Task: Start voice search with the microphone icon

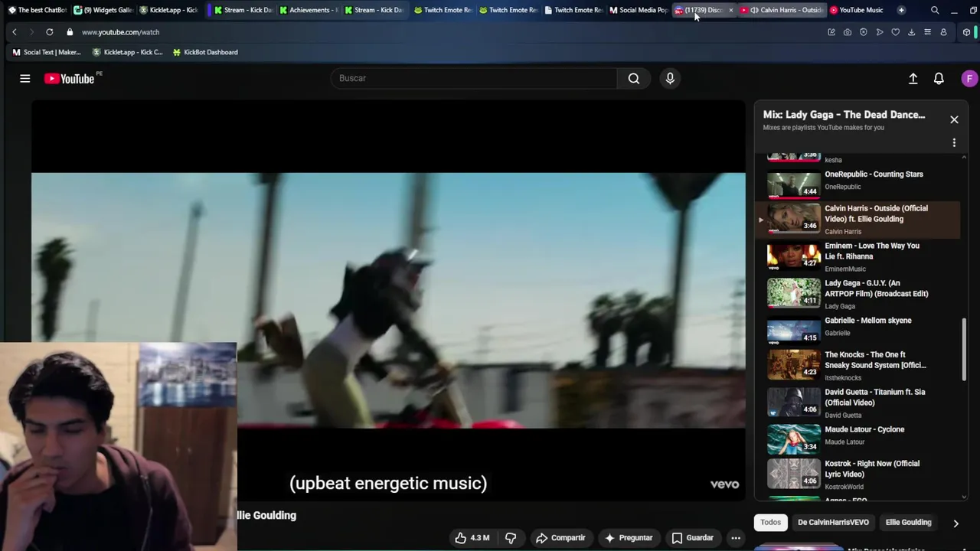Action: click(x=670, y=78)
